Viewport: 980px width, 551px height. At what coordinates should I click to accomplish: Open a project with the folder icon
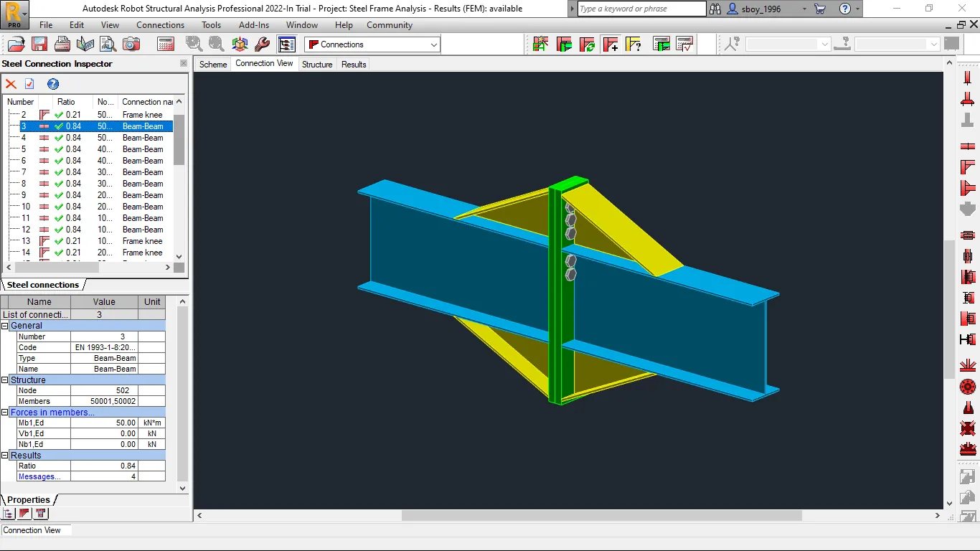(17, 44)
